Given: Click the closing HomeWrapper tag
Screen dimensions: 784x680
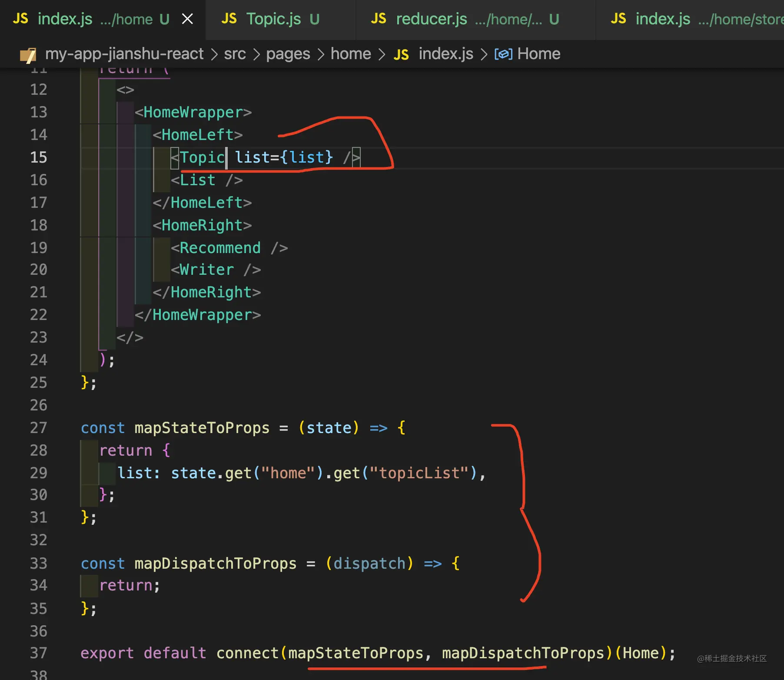Looking at the screenshot, I should (198, 315).
